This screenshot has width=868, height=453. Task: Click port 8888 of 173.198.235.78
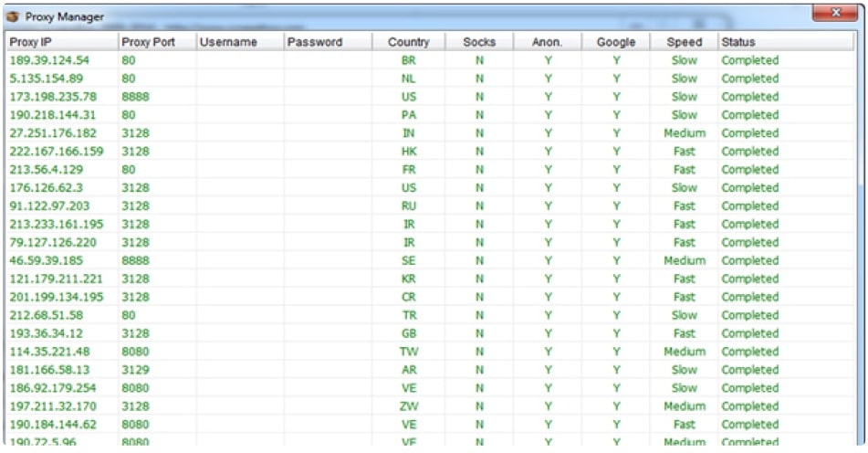click(136, 97)
